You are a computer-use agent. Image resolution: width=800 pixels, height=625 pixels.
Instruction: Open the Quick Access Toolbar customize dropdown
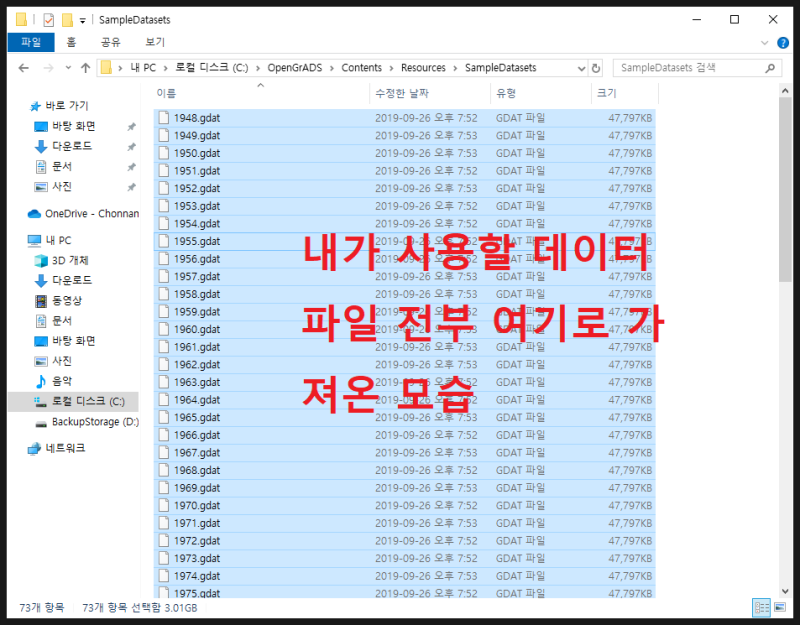tap(82, 19)
